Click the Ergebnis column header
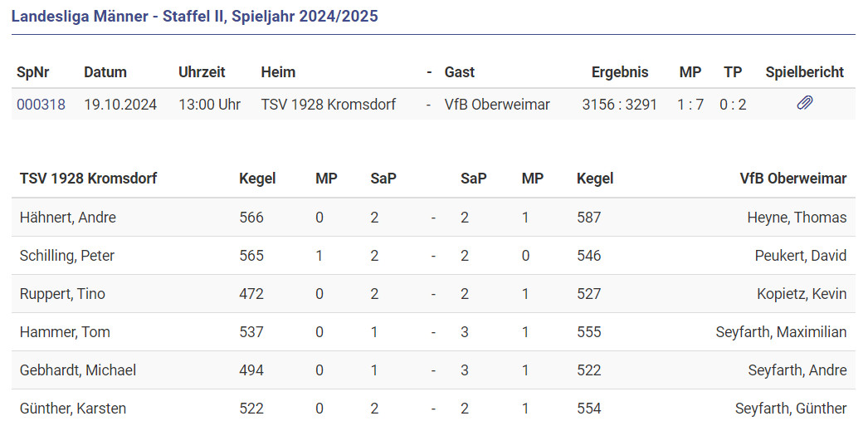868x426 pixels. 619,72
